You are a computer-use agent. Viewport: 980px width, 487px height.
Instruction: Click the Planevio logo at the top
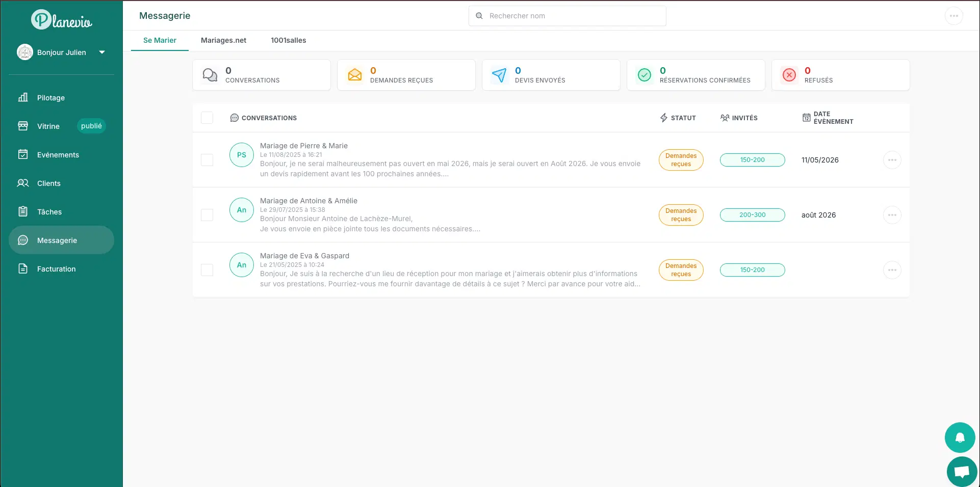pyautogui.click(x=61, y=20)
